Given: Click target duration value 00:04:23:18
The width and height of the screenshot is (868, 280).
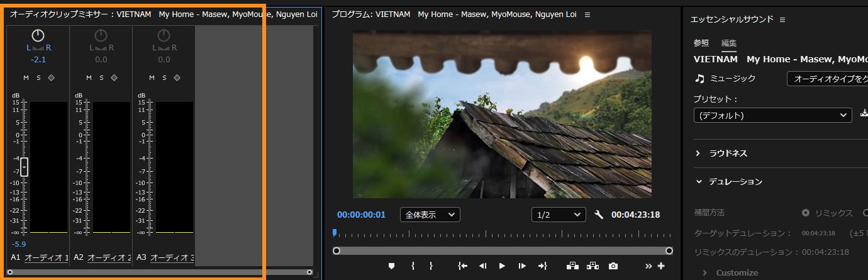Looking at the screenshot, I should click(818, 233).
